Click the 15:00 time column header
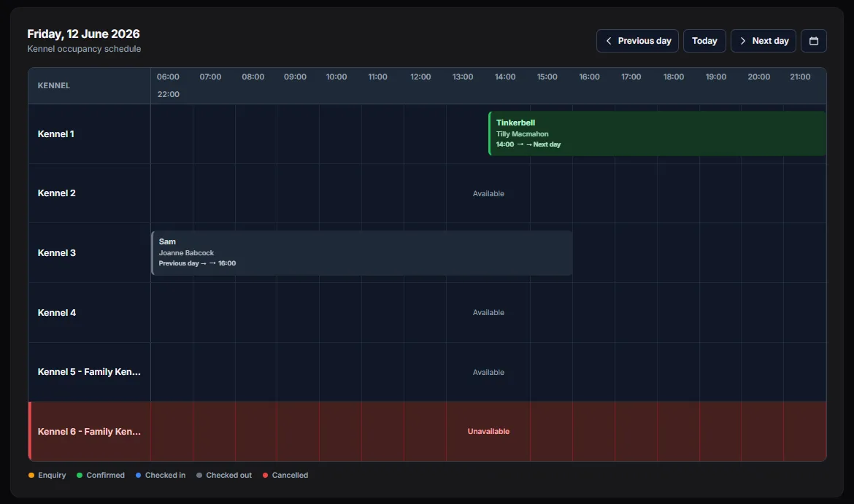Viewport: 854px width, 504px height. pyautogui.click(x=547, y=77)
